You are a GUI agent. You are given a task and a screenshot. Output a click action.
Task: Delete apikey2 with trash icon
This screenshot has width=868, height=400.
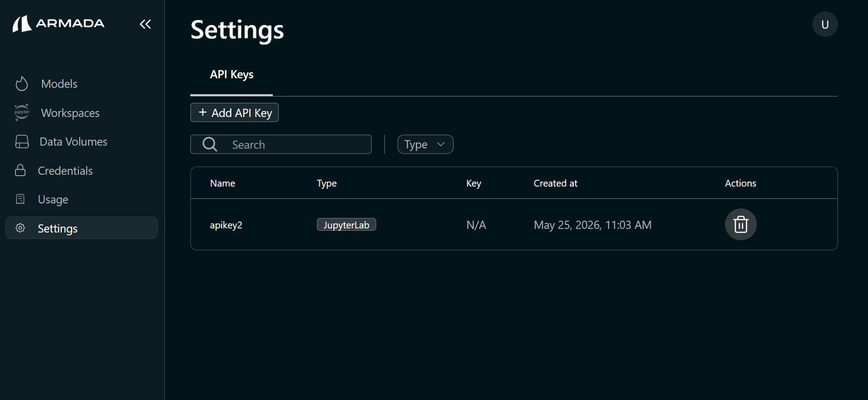tap(740, 224)
